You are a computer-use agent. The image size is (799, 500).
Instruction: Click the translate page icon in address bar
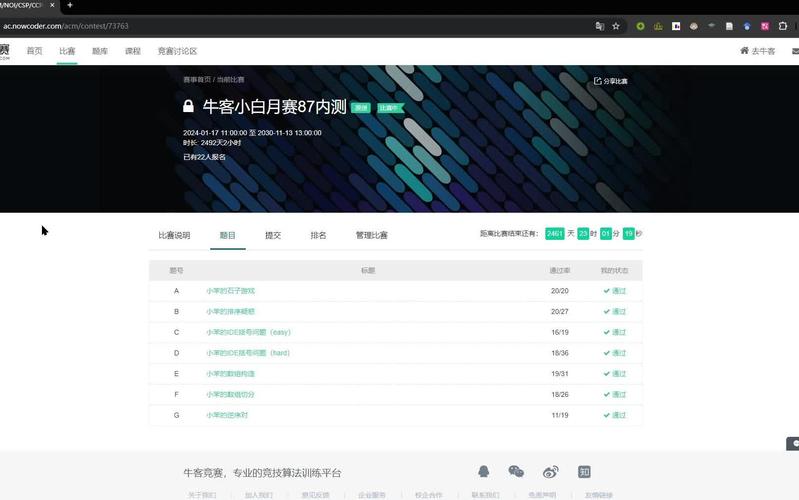pyautogui.click(x=600, y=26)
